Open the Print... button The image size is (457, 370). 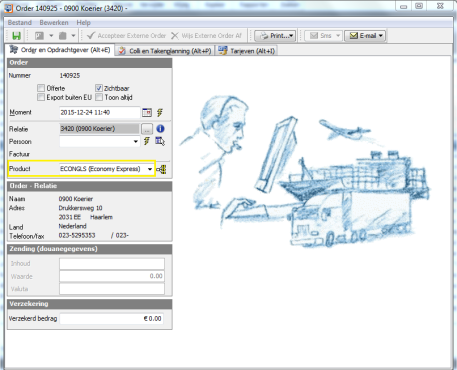point(275,36)
